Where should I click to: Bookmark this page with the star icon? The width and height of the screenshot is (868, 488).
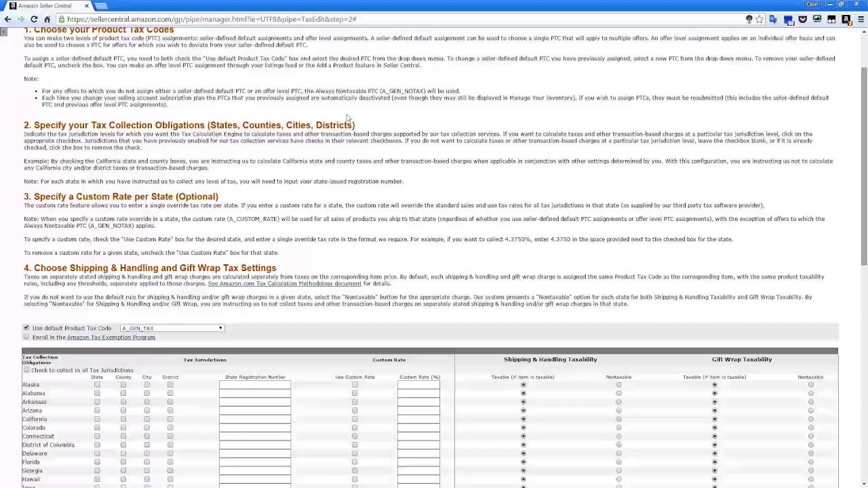click(x=759, y=19)
